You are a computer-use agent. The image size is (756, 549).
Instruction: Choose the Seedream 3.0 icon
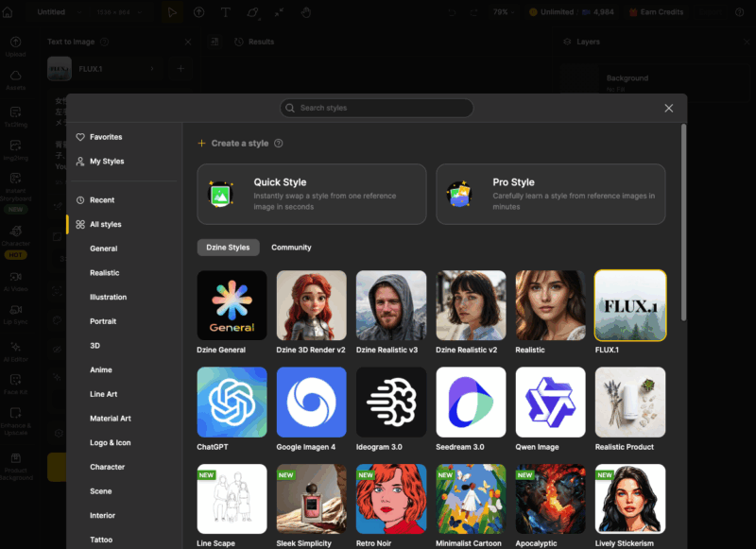[471, 402]
